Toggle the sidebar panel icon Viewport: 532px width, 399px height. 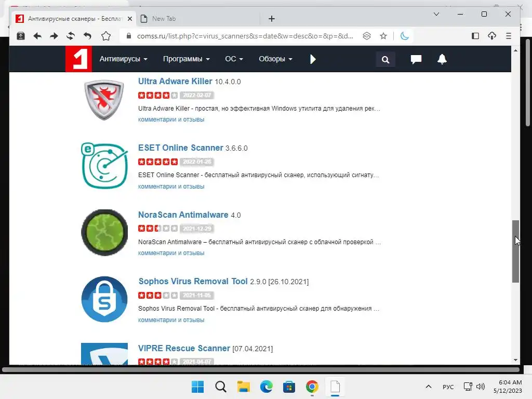pos(475,36)
